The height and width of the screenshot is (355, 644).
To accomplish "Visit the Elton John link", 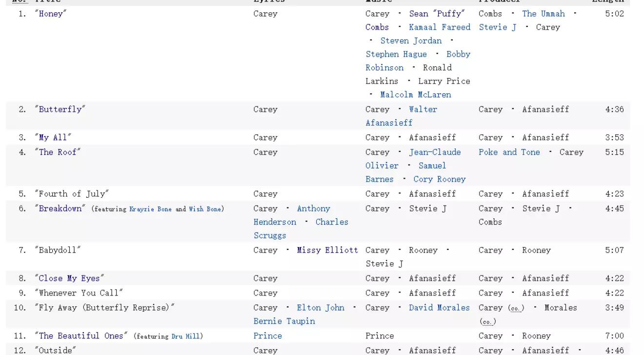I will [321, 308].
